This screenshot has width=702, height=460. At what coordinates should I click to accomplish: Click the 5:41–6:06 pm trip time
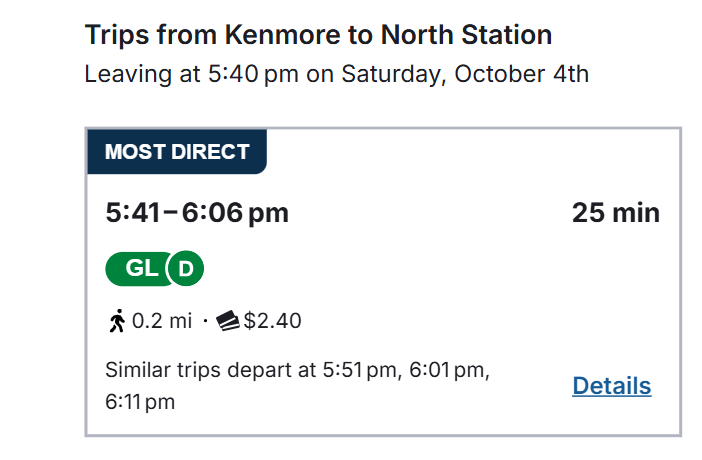pos(197,213)
